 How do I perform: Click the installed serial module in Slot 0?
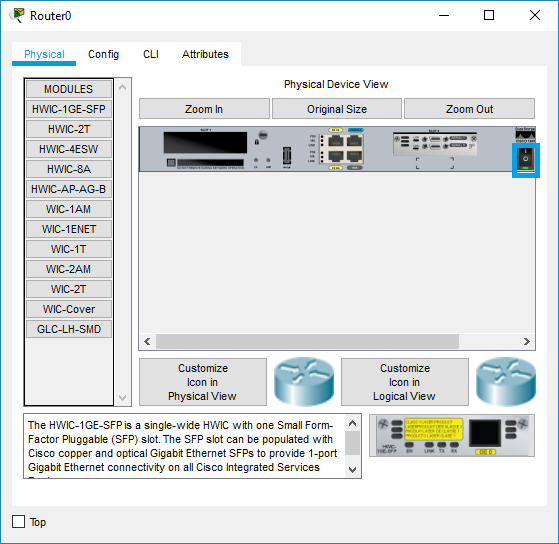tap(435, 144)
